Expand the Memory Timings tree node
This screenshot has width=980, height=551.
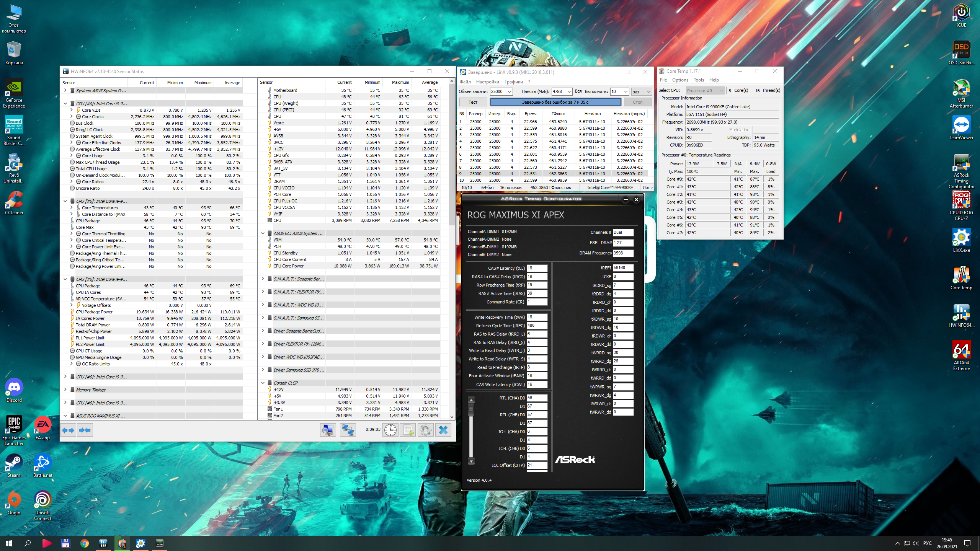tap(65, 390)
